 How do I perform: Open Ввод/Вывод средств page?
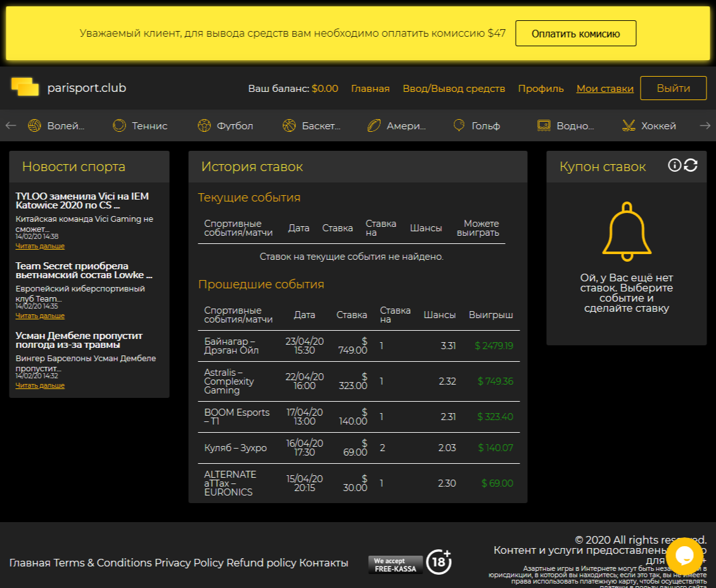click(454, 89)
